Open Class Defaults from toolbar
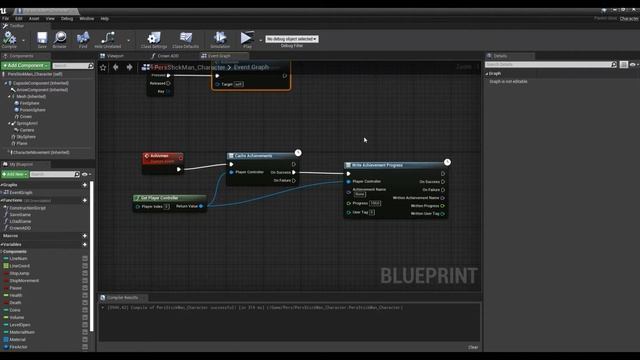The height and width of the screenshot is (360, 640). [186, 39]
